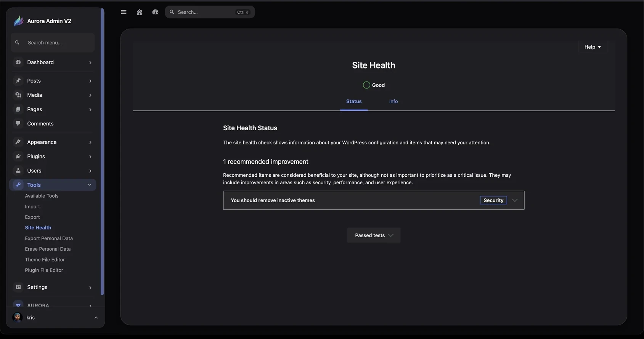Expand the Plugins submenu chevron
The image size is (644, 339).
pyautogui.click(x=90, y=157)
